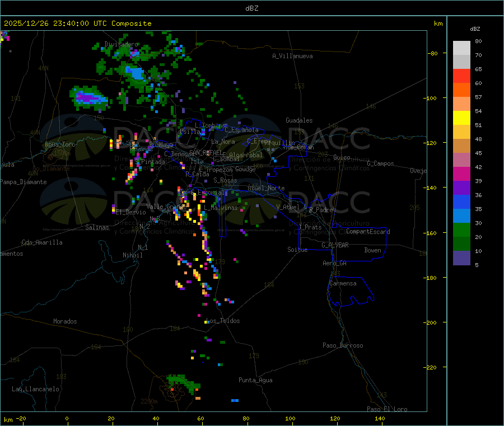
Task: Select the orange 57 dBZ legend swatch
Action: (x=461, y=90)
